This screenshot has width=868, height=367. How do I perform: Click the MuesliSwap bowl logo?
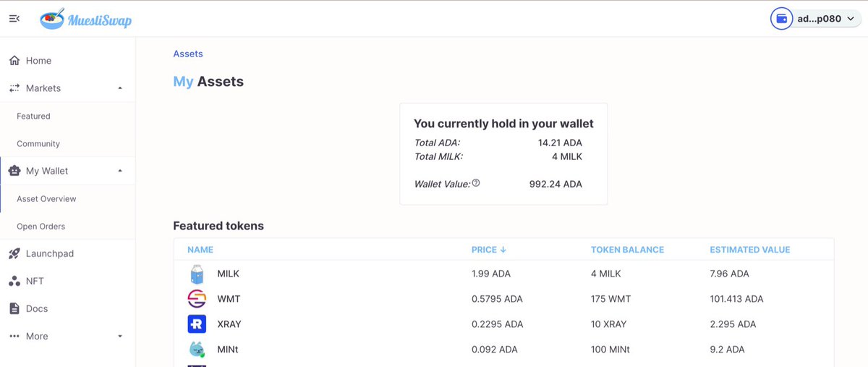pyautogui.click(x=53, y=19)
